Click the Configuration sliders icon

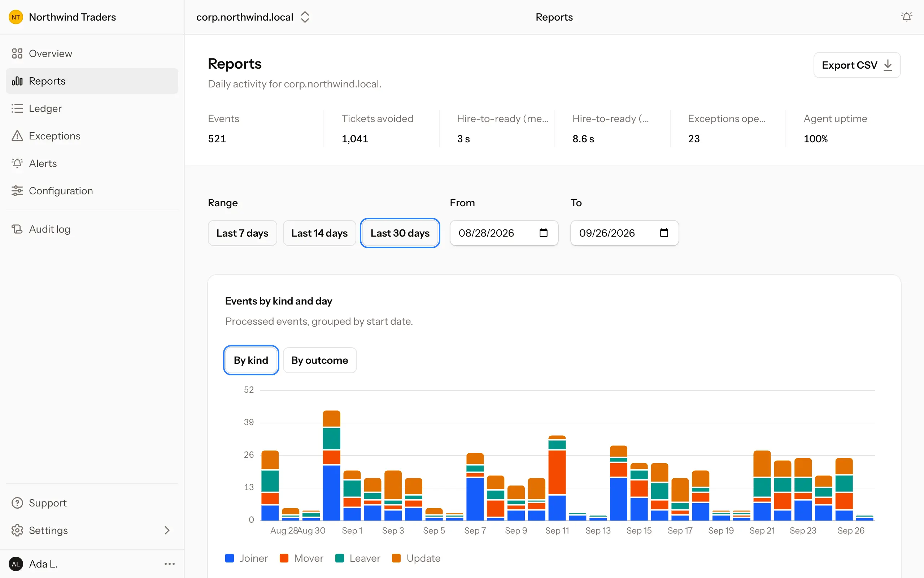17,191
